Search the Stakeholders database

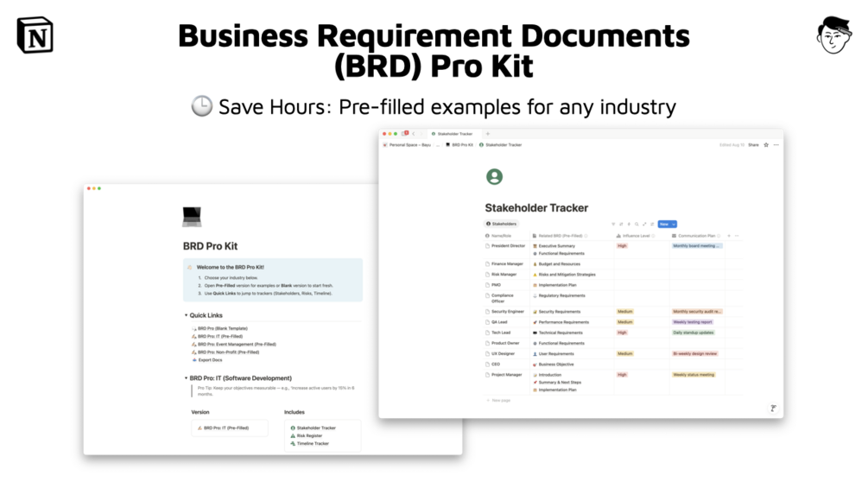click(637, 224)
